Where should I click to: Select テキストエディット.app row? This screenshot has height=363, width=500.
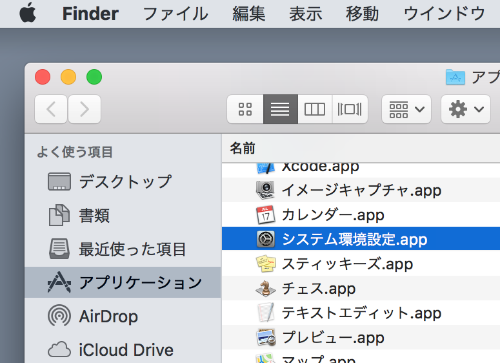[361, 313]
